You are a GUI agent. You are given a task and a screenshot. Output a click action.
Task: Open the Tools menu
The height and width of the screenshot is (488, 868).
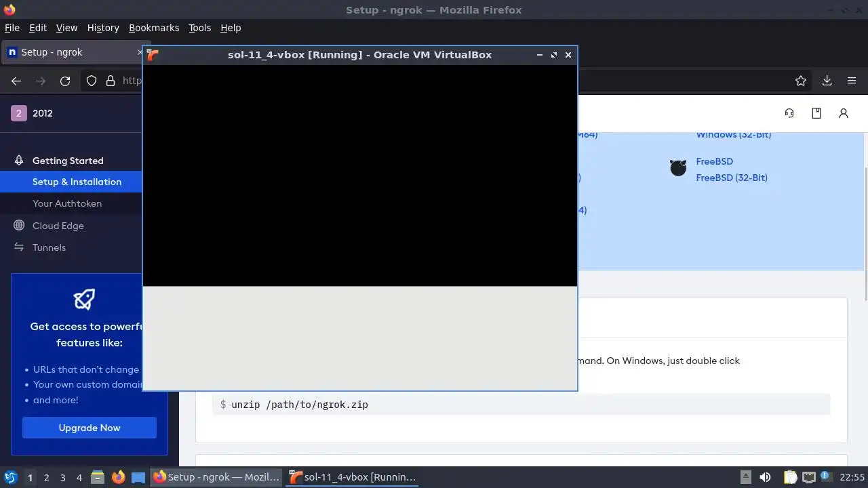[x=200, y=28]
